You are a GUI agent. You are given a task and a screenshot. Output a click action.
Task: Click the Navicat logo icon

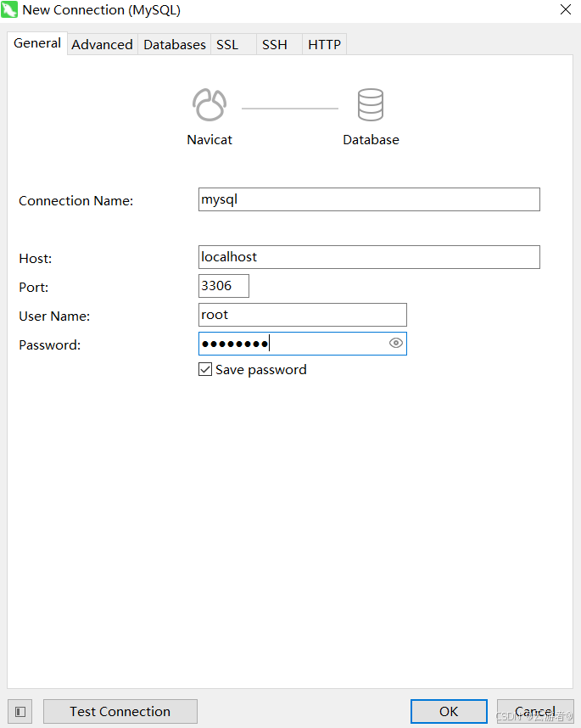pyautogui.click(x=209, y=105)
